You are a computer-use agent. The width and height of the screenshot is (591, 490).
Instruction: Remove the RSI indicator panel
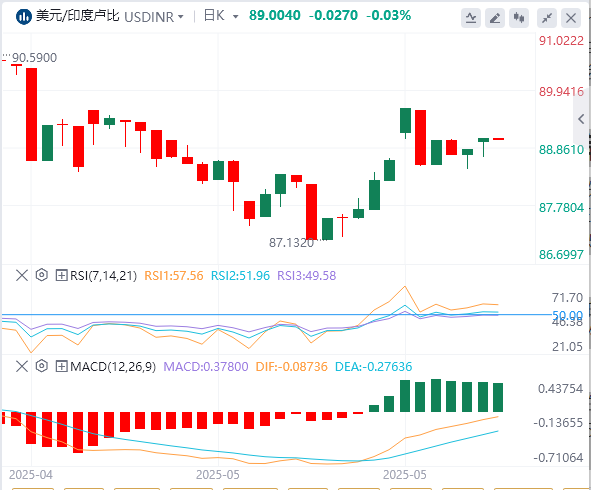22,275
